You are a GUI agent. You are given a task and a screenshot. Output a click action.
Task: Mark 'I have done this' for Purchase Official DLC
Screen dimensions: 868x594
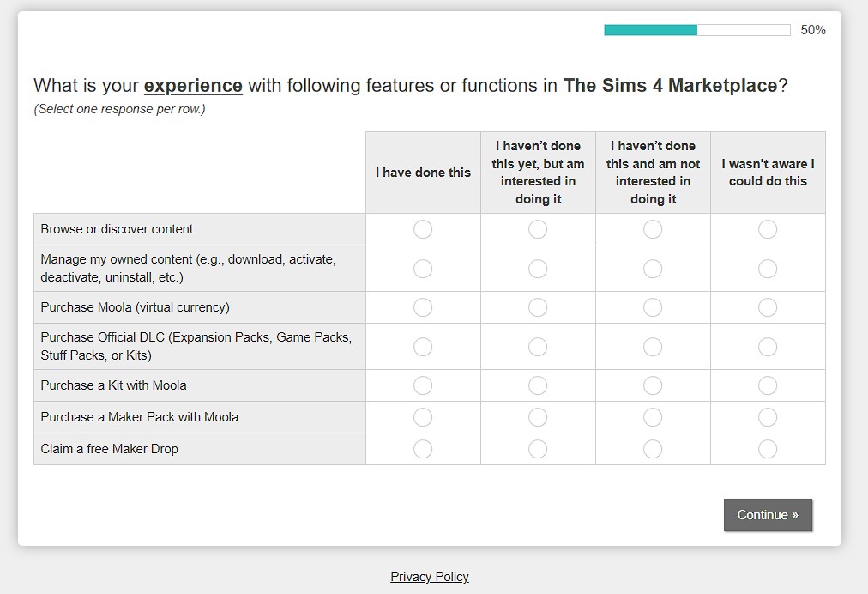423,347
